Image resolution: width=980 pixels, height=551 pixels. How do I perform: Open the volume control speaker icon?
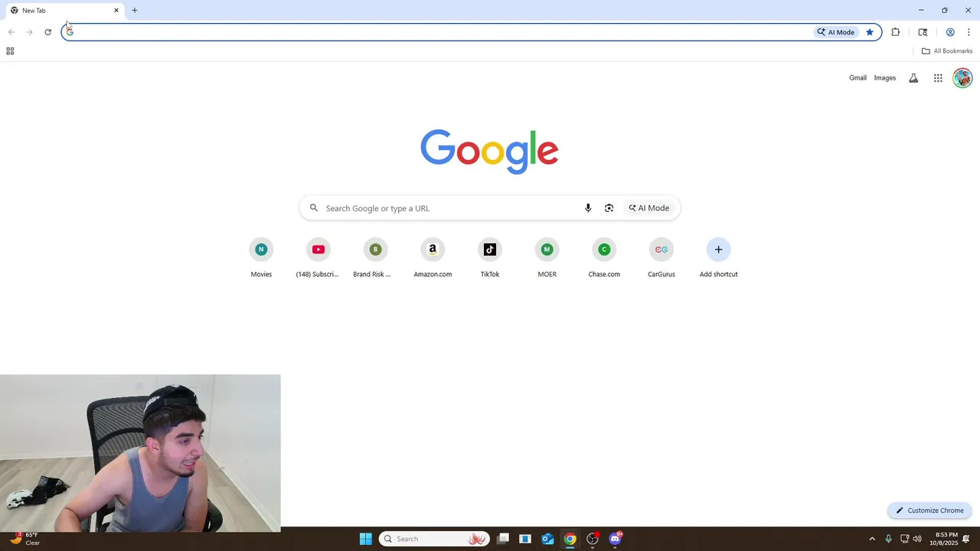click(917, 539)
